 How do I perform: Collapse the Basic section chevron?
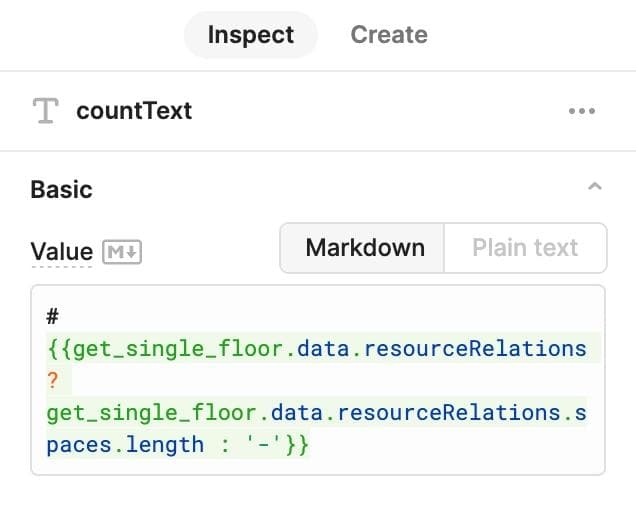(x=595, y=188)
